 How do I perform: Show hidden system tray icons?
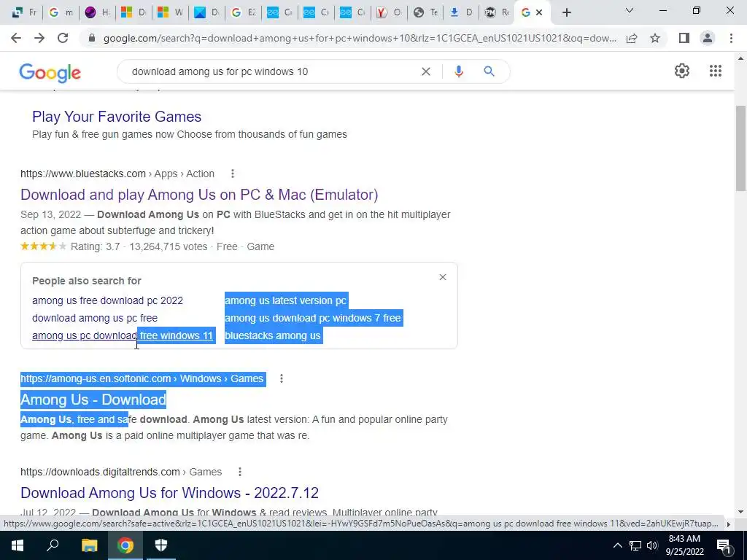[617, 545]
